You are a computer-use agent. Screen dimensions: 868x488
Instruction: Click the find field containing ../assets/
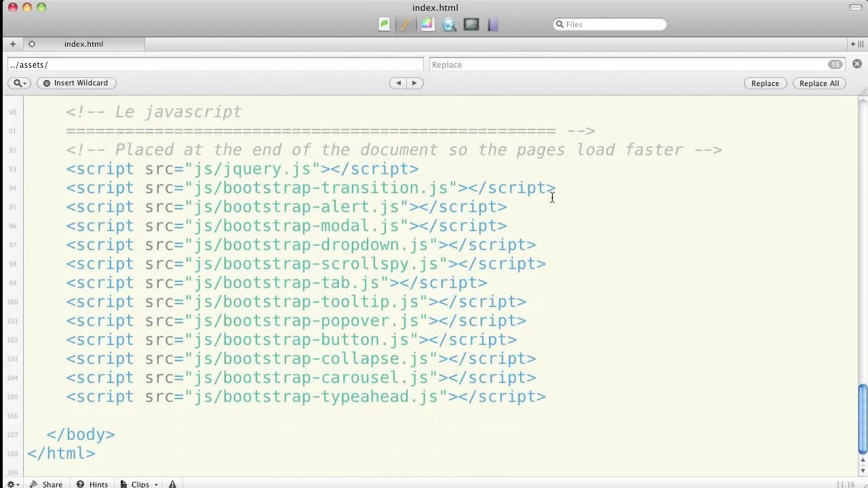(216, 64)
